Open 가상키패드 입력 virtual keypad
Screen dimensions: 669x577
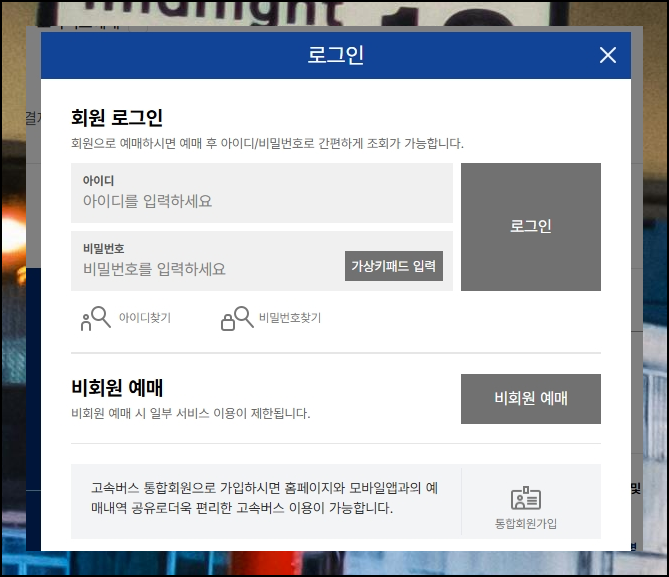(x=393, y=266)
